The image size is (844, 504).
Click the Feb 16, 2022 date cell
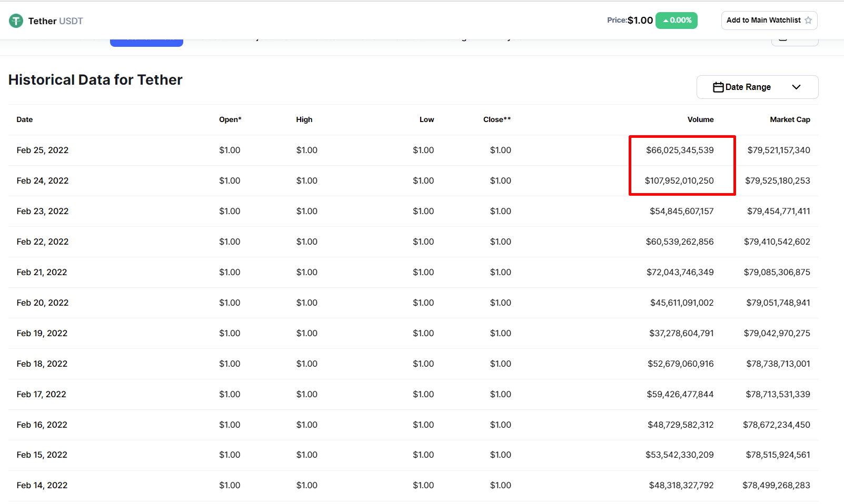coord(42,425)
